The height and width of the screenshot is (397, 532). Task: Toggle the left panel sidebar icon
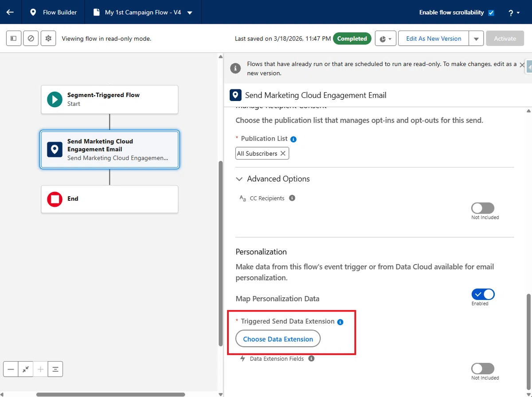tap(13, 39)
